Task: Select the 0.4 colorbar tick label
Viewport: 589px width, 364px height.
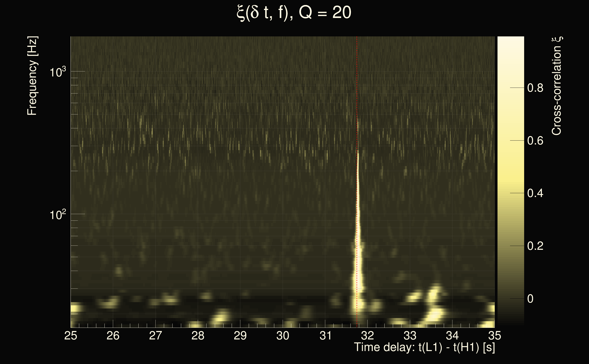Action: point(535,193)
